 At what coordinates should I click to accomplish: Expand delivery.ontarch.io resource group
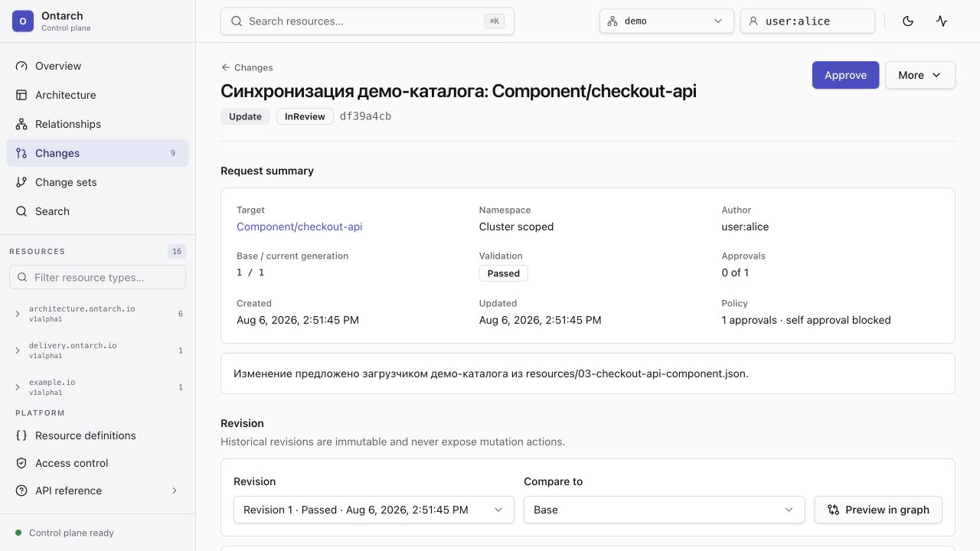[97, 350]
